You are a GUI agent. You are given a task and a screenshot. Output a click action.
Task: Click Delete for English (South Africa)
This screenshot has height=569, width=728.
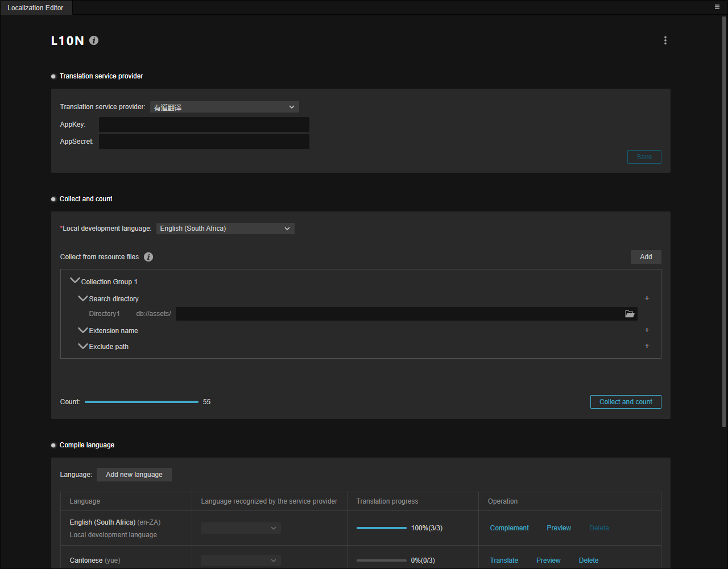(599, 528)
